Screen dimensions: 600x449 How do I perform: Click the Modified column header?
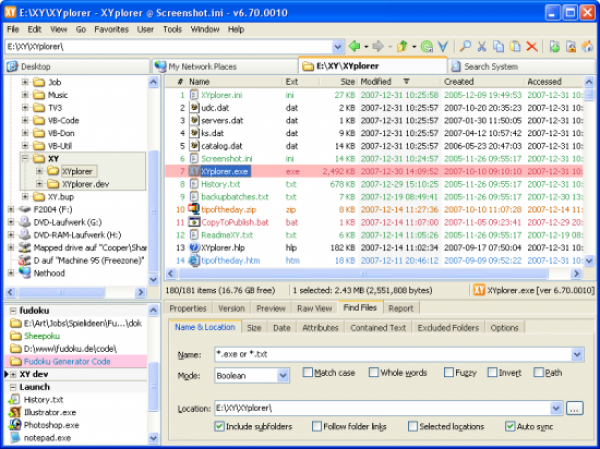(x=377, y=81)
